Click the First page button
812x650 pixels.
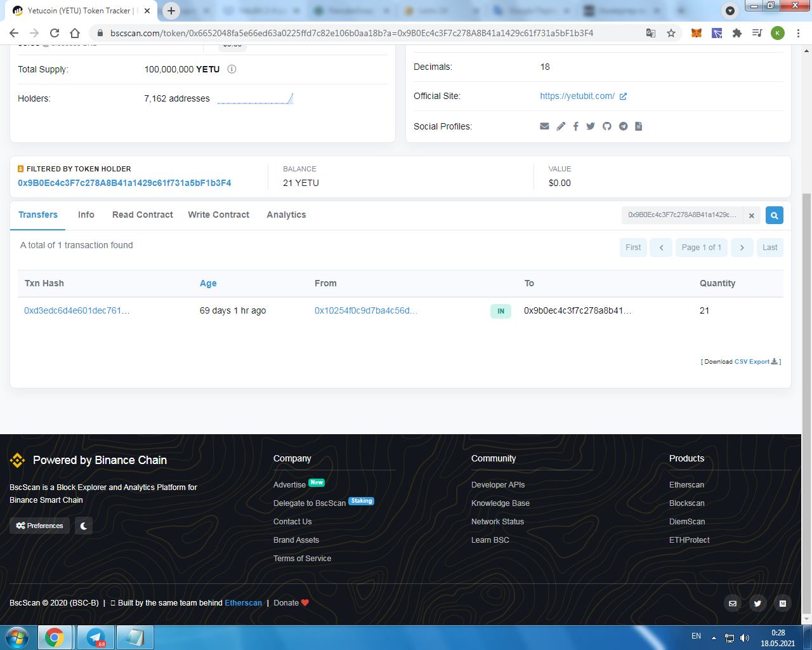(633, 248)
